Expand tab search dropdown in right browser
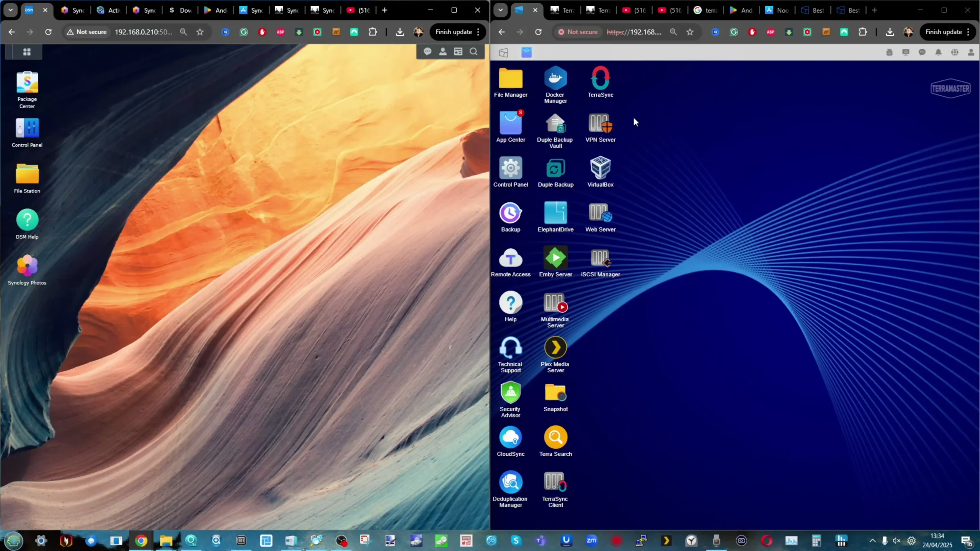 [x=500, y=10]
